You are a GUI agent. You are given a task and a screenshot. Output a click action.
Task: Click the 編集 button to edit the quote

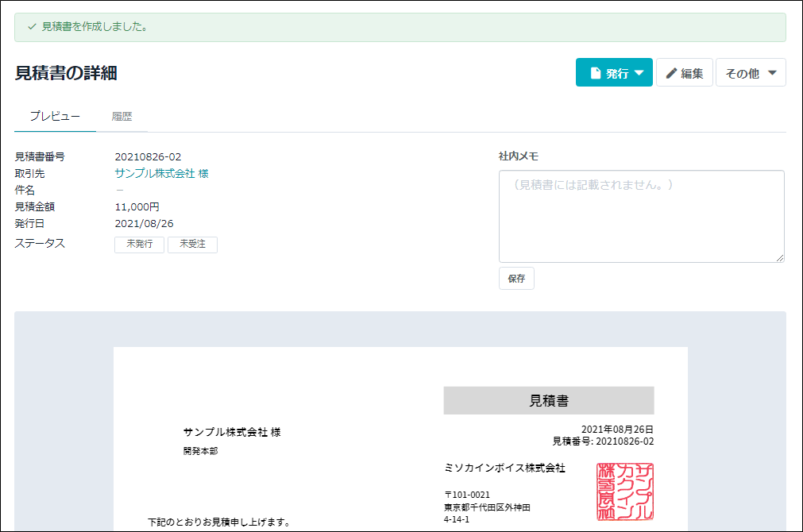684,72
